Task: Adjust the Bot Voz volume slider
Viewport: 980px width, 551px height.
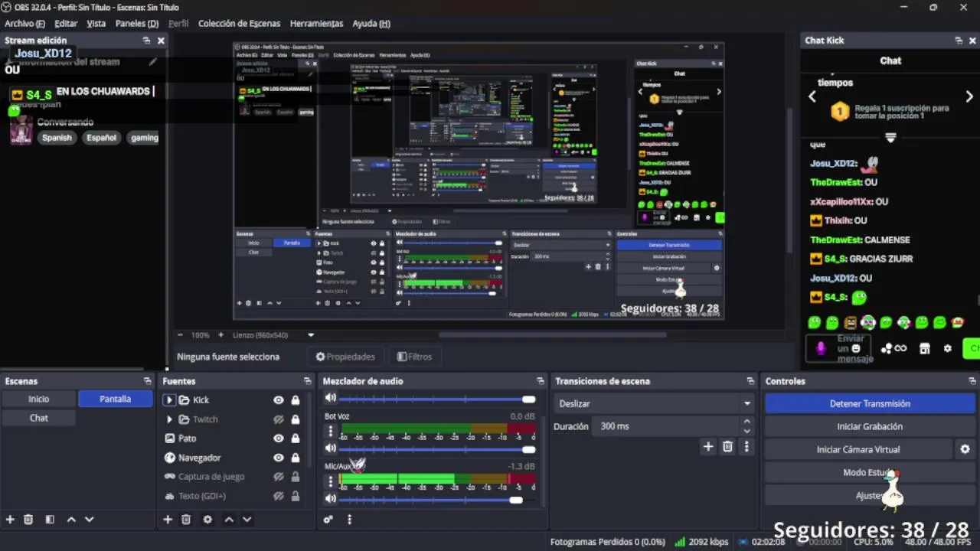Action: [437, 448]
